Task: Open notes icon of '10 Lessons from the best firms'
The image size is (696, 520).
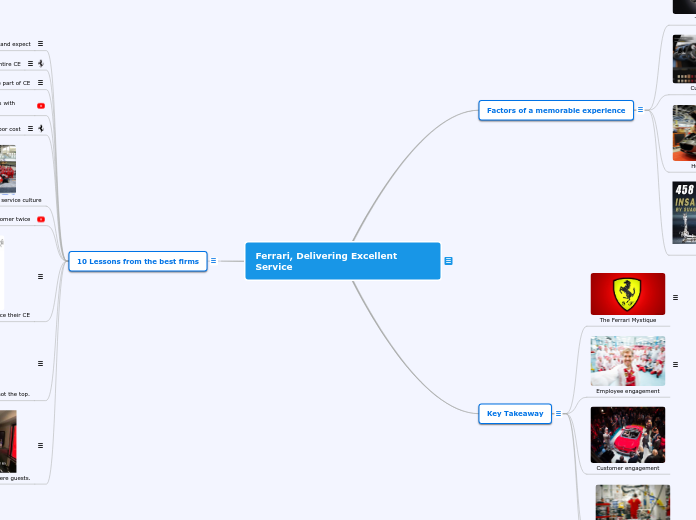Action: [214, 261]
